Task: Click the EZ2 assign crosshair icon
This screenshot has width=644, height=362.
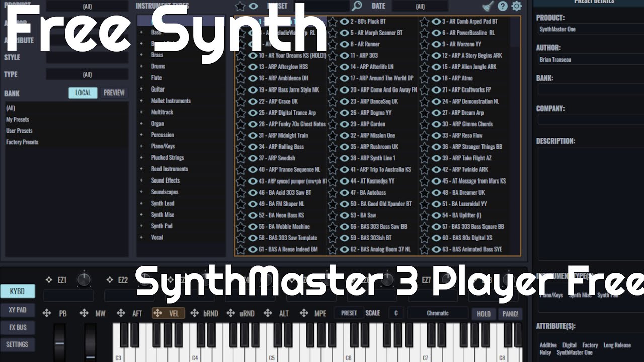Action: coord(109,280)
